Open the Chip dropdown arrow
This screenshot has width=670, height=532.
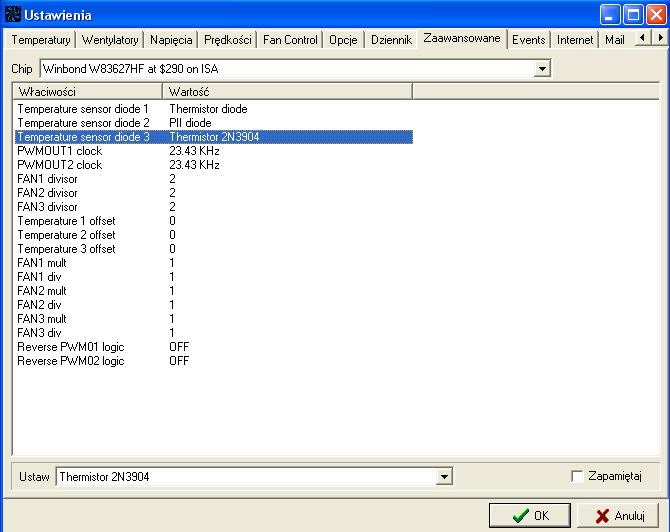click(x=542, y=68)
